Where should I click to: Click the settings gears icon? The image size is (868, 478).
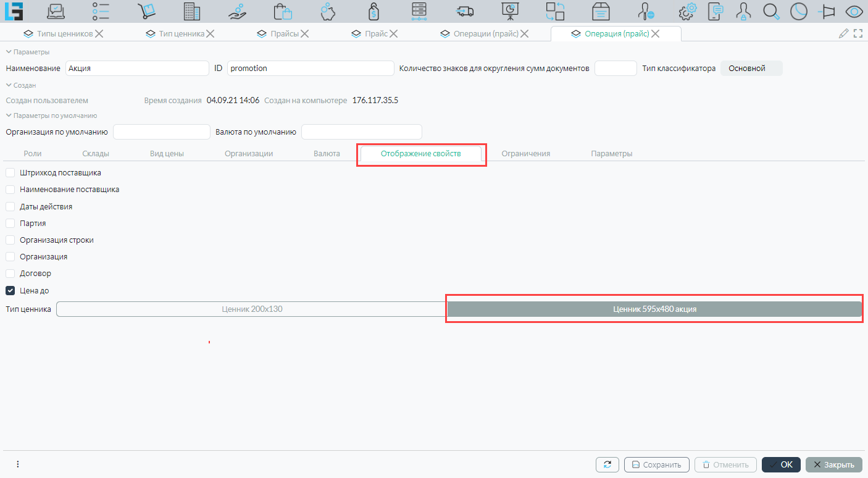(687, 11)
